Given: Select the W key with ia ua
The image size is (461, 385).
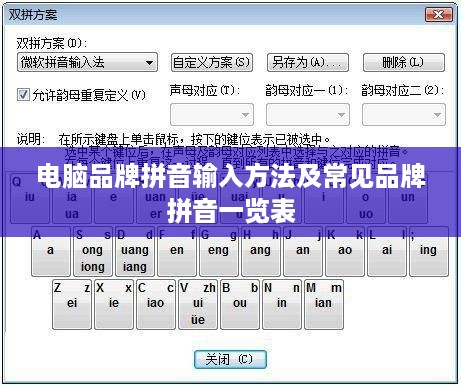Looking at the screenshot, I should pos(72,199).
